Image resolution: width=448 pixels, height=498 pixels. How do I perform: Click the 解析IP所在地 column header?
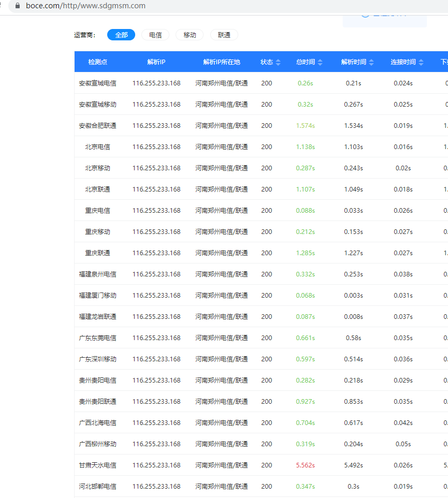[222, 62]
